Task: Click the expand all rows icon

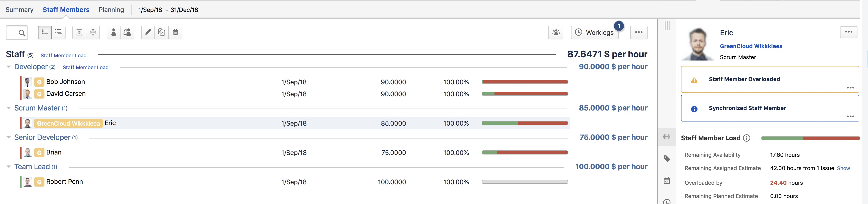Action: coord(79,32)
